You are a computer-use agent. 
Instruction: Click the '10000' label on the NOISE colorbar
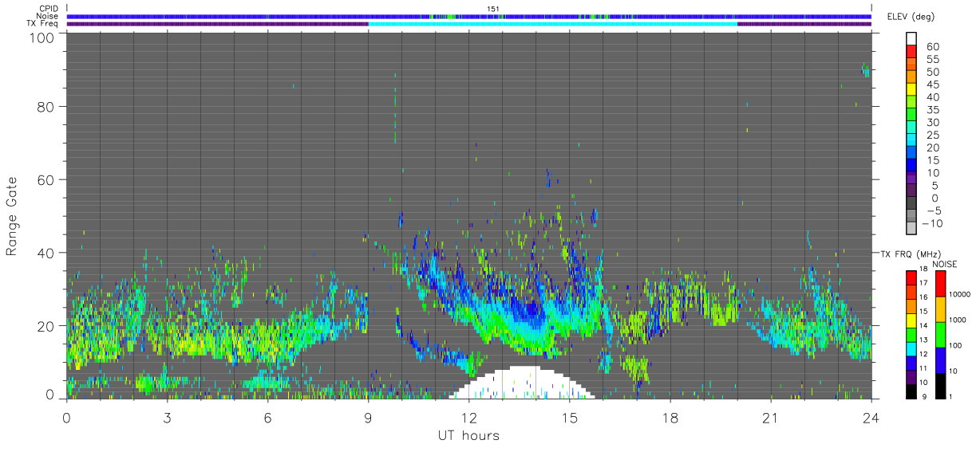click(959, 294)
